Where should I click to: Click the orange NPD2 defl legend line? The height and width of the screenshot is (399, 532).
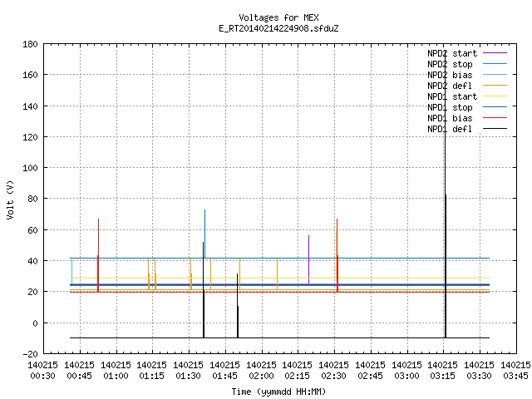pos(495,86)
